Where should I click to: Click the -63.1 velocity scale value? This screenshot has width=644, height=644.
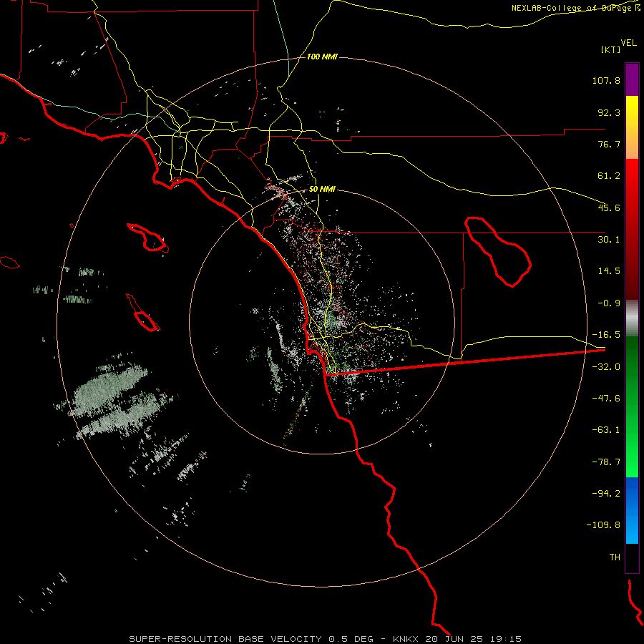[x=606, y=430]
